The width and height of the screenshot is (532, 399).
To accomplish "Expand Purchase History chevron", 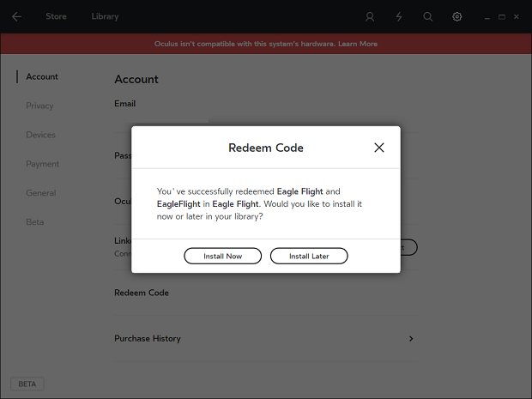I will [411, 339].
